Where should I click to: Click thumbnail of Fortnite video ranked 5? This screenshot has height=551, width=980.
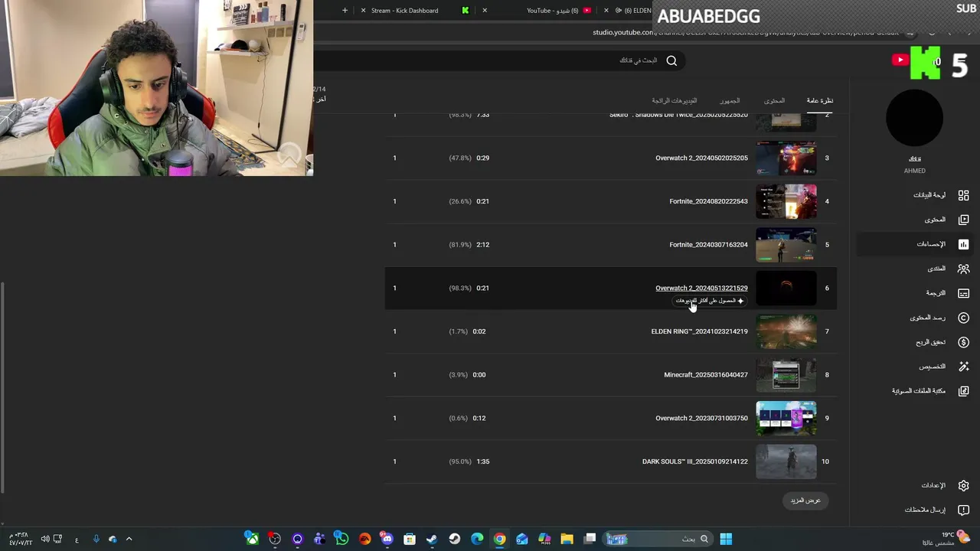786,245
